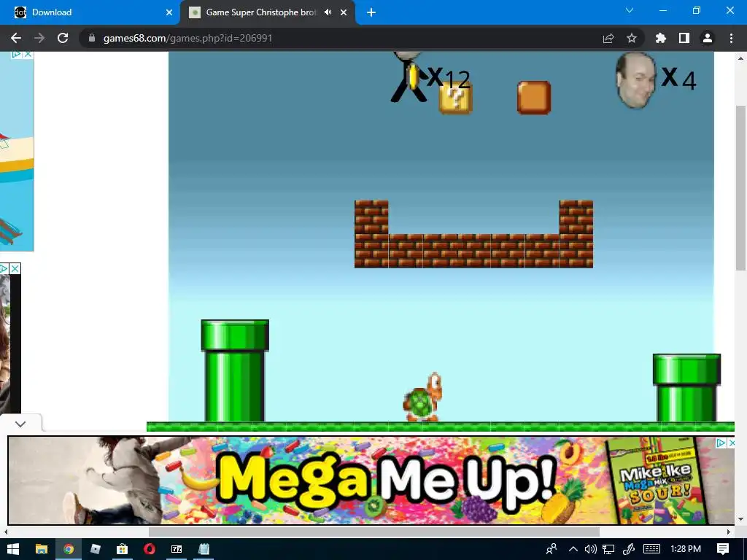747x560 pixels.
Task: Open the Chrome profile menu
Action: pos(708,38)
